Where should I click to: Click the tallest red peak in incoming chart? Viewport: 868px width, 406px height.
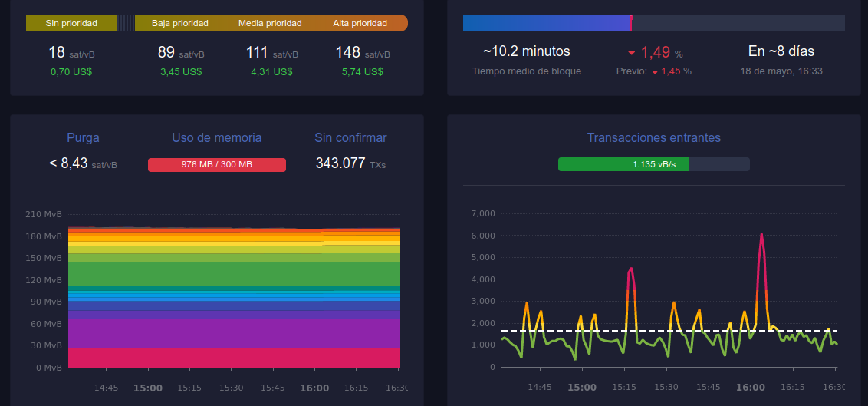click(761, 235)
